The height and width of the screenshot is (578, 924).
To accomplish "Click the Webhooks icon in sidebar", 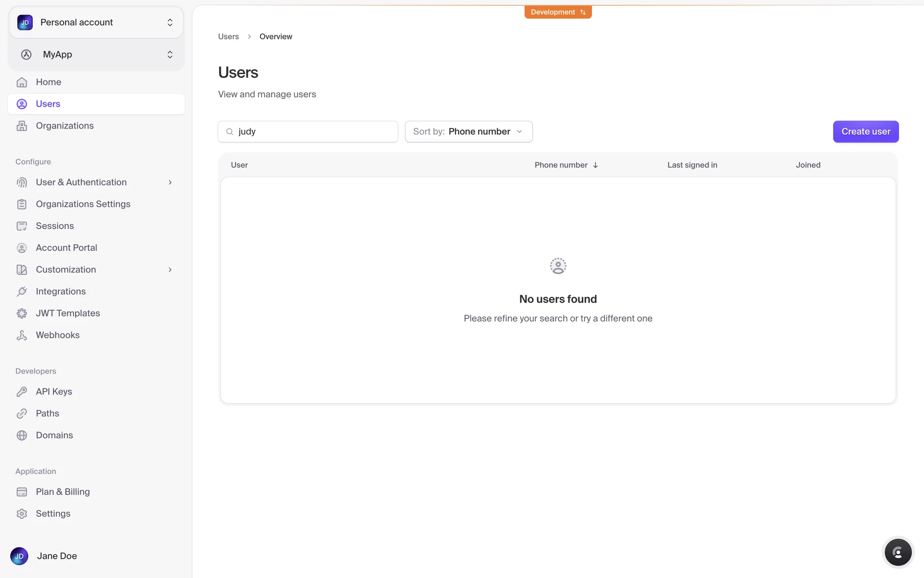I will (22, 335).
